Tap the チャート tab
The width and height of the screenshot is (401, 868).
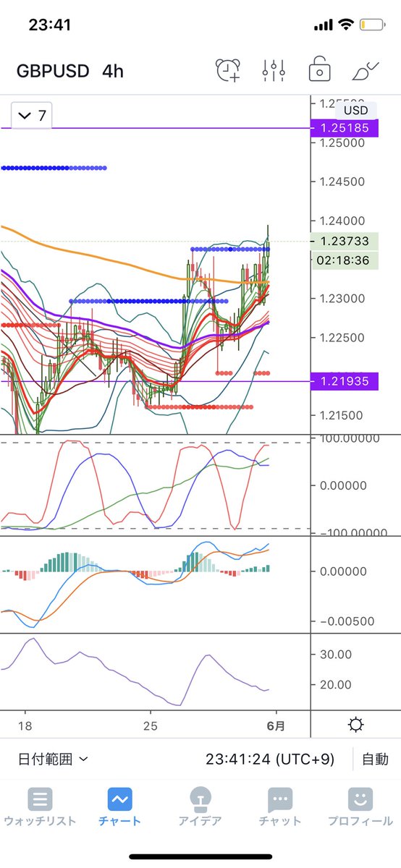pos(119,807)
